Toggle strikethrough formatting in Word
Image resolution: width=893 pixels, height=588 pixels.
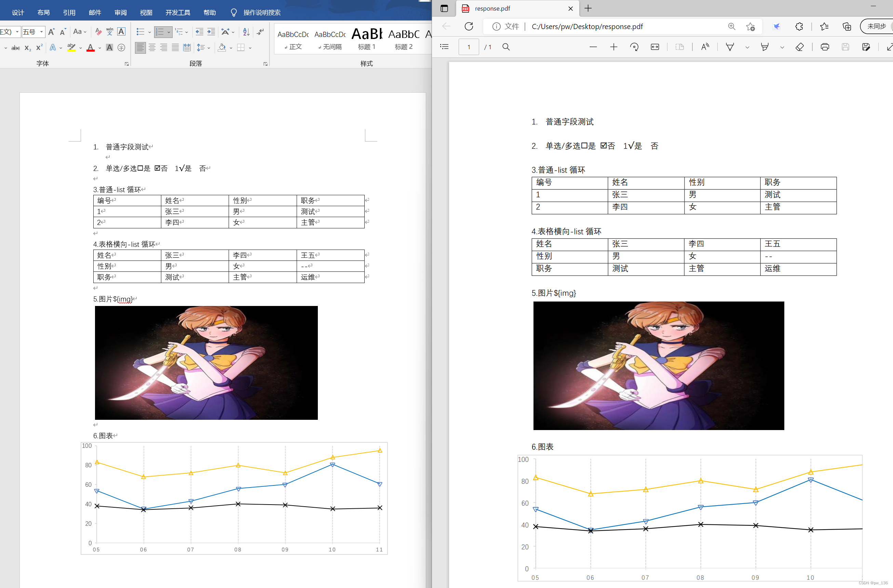tap(15, 47)
